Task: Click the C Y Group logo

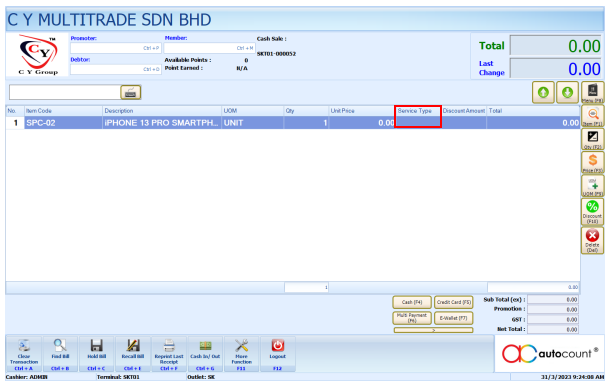Action: pos(38,55)
